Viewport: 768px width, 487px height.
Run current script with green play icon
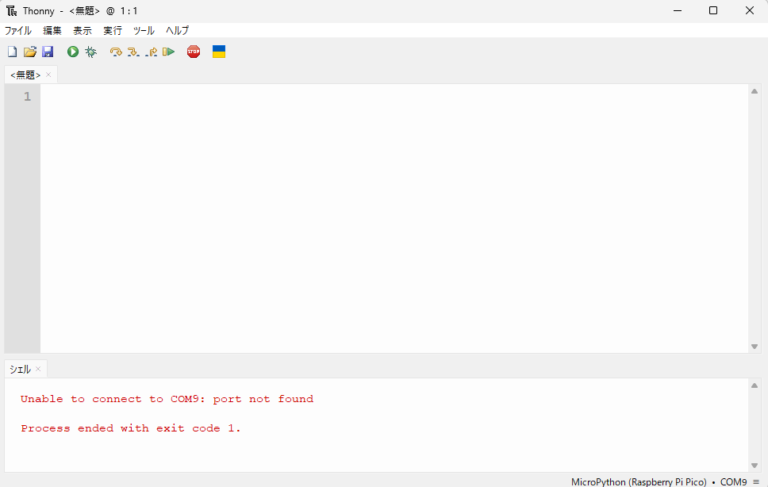click(73, 52)
